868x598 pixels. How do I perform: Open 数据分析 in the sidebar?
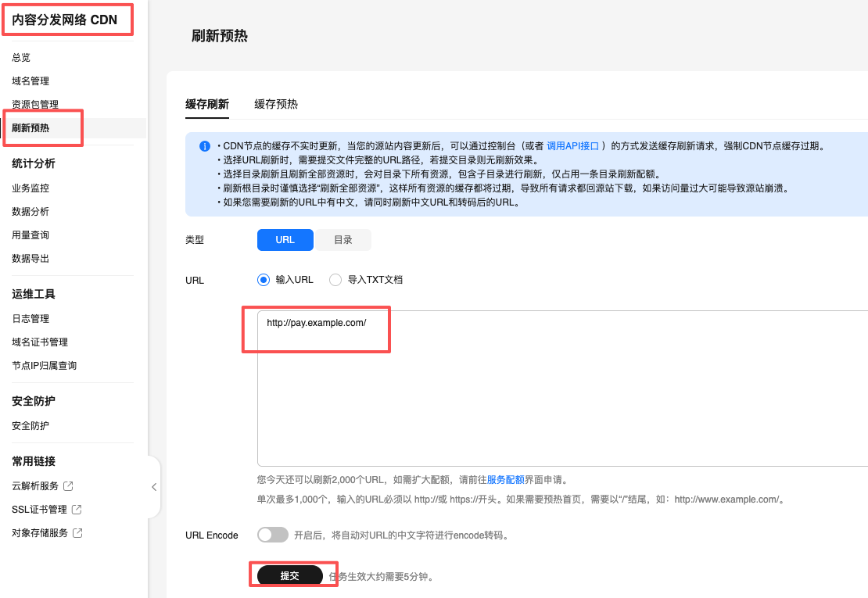coord(30,211)
